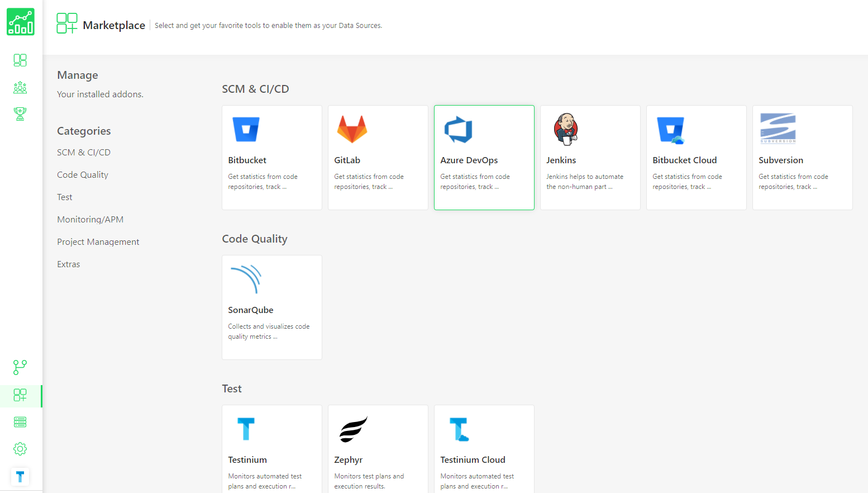868x493 pixels.
Task: Click the Bitbucket bucket logo
Action: point(246,129)
